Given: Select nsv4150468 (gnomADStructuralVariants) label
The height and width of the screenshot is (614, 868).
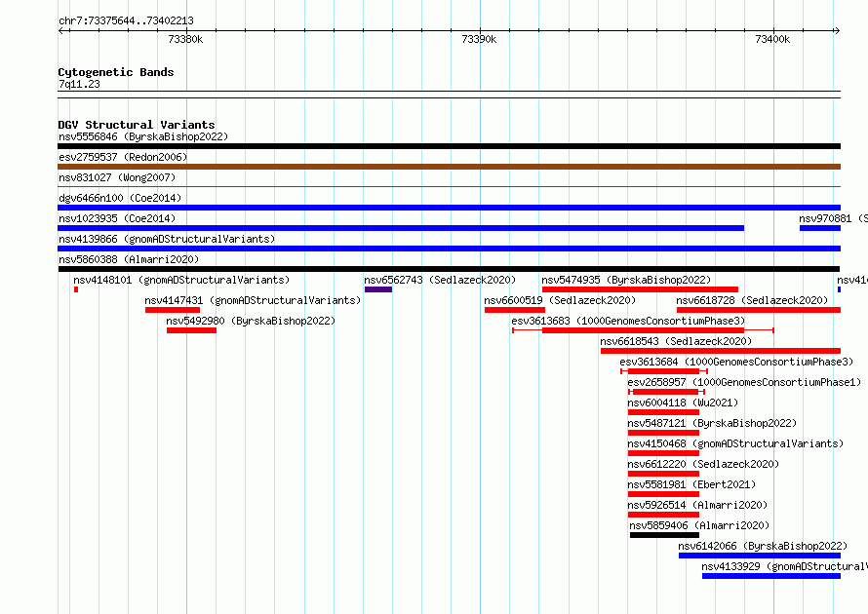Looking at the screenshot, I should coord(735,443).
